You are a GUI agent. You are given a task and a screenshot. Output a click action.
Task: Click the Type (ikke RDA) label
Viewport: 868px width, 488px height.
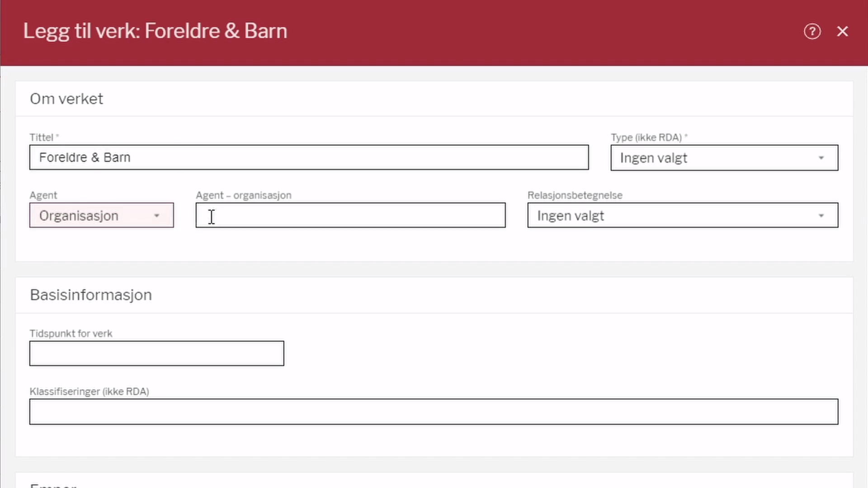point(646,137)
